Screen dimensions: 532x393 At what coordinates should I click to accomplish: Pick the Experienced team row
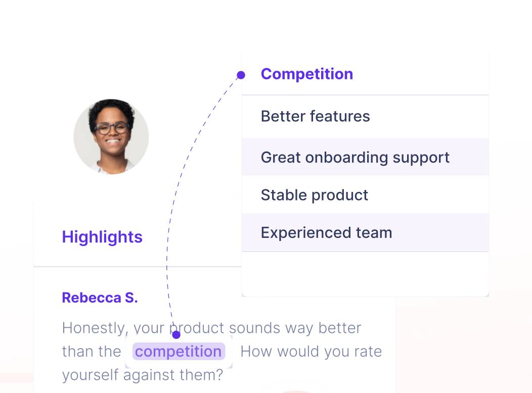coord(365,232)
